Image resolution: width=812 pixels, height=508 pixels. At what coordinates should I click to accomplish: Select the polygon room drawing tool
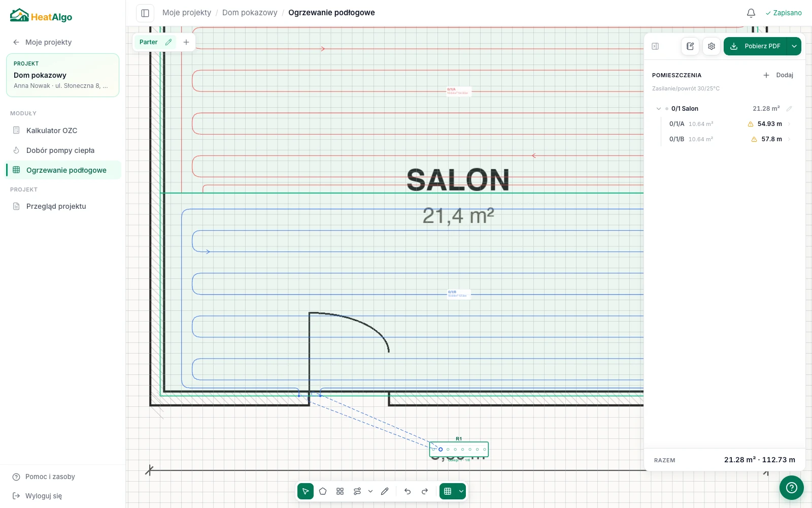pyautogui.click(x=323, y=491)
